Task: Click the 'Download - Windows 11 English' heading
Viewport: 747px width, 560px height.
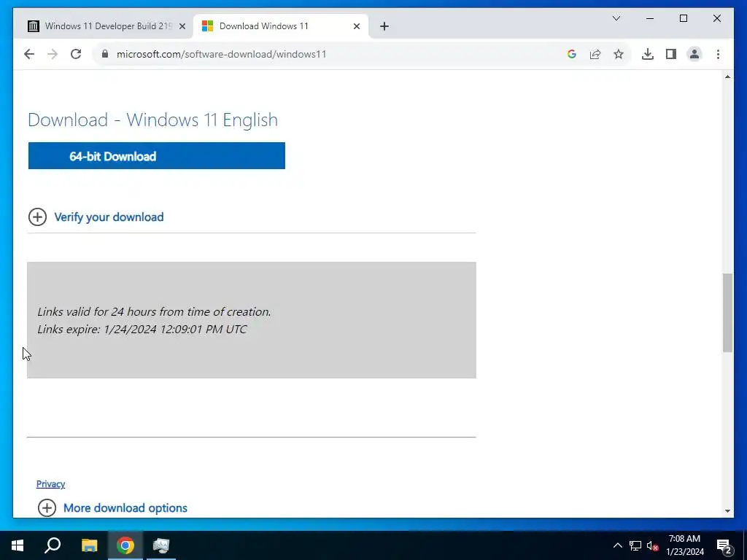Action: click(153, 120)
